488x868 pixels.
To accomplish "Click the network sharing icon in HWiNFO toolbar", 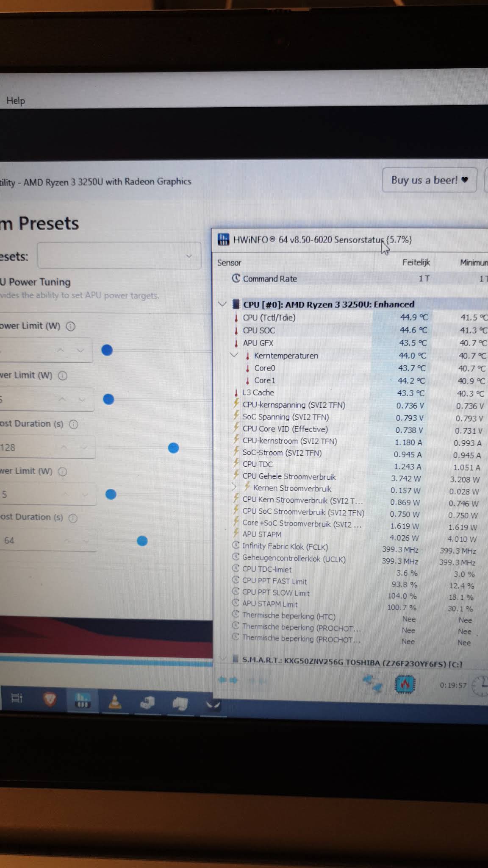I will pos(373,683).
